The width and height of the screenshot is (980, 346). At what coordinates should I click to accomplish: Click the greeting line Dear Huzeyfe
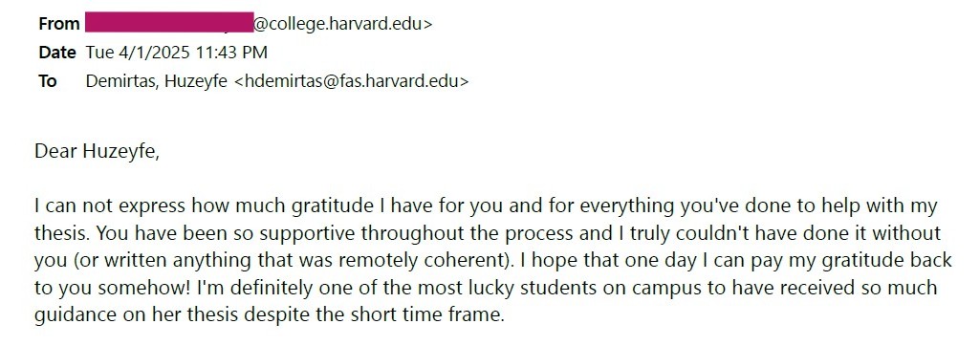click(97, 152)
